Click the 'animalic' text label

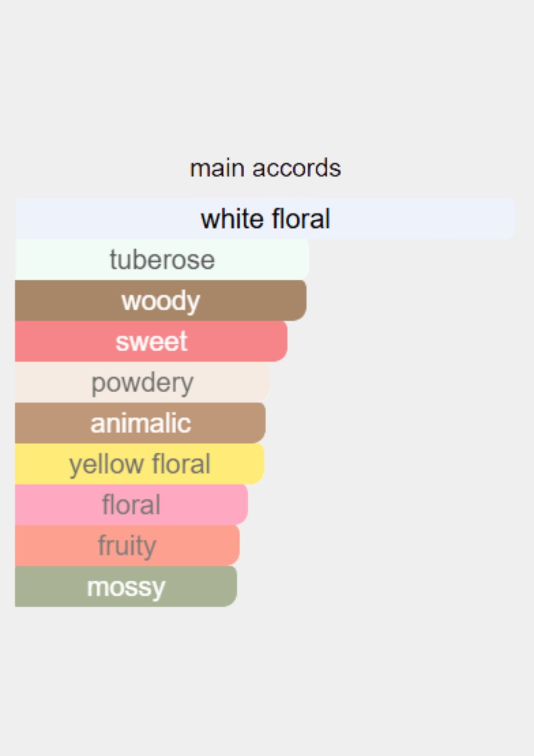coord(141,423)
